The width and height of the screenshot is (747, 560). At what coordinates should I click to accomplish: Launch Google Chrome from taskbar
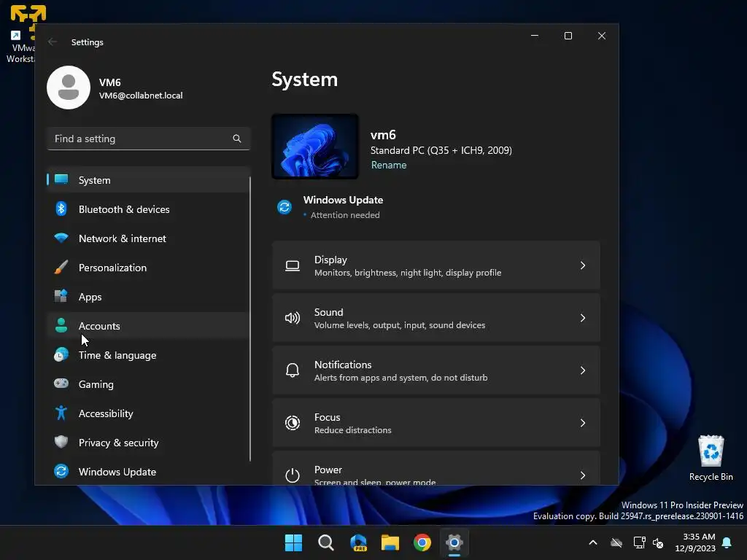422,542
